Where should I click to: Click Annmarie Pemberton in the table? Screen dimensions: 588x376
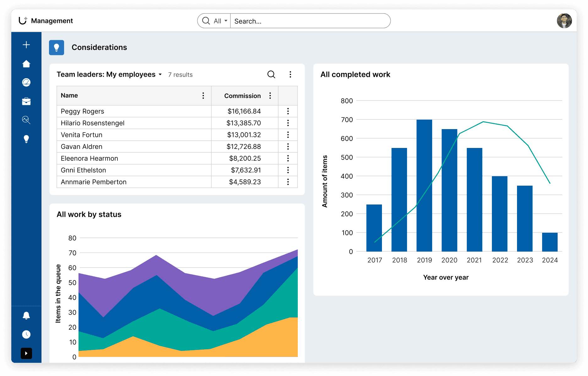[x=94, y=182]
